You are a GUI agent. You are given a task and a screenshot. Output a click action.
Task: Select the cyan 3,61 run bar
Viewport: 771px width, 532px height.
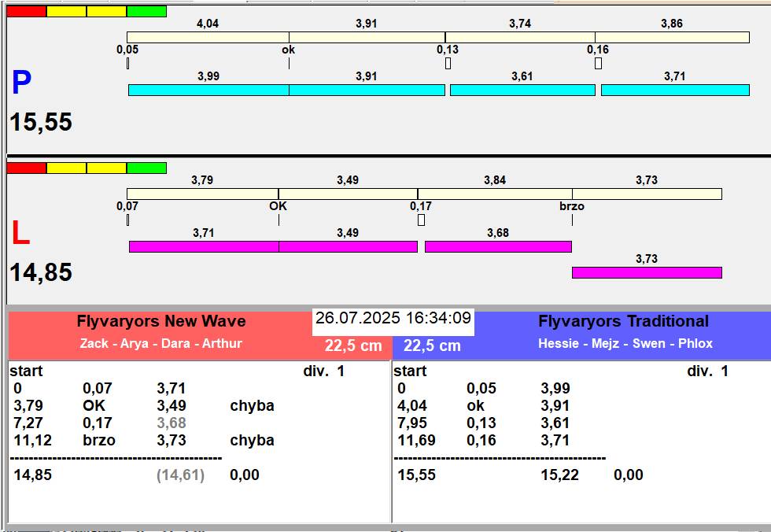(522, 91)
